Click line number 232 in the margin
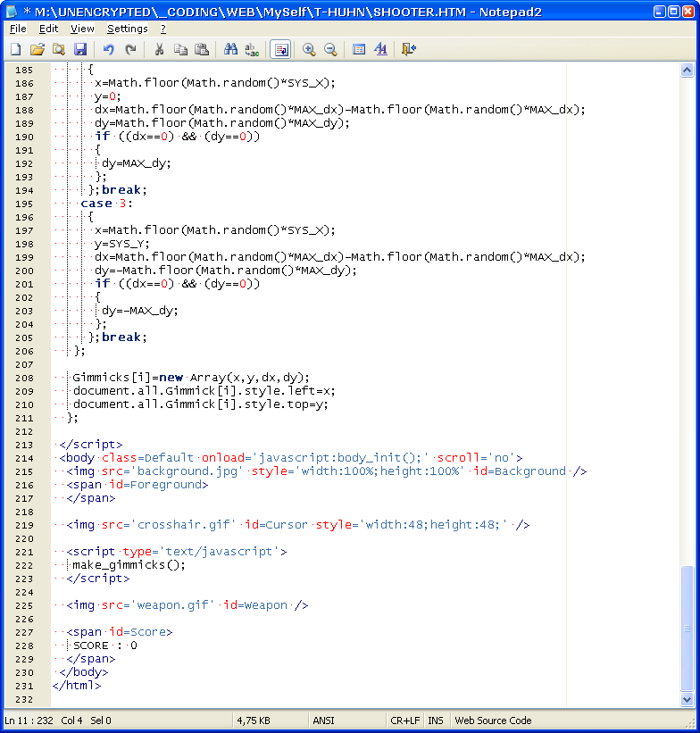 (x=24, y=700)
